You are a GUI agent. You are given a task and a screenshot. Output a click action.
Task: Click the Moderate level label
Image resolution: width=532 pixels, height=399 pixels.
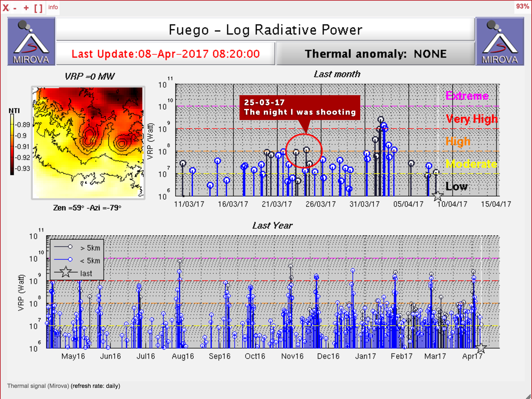(x=471, y=164)
